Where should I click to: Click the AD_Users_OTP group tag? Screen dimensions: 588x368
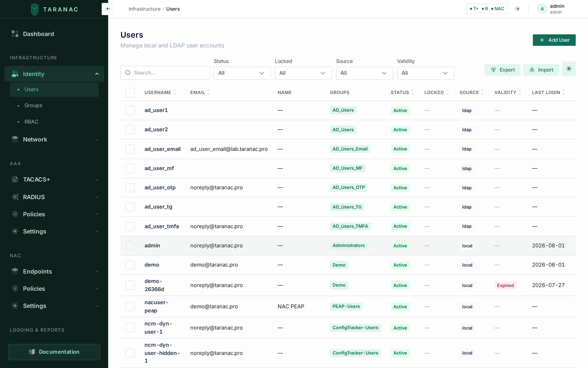click(x=349, y=187)
